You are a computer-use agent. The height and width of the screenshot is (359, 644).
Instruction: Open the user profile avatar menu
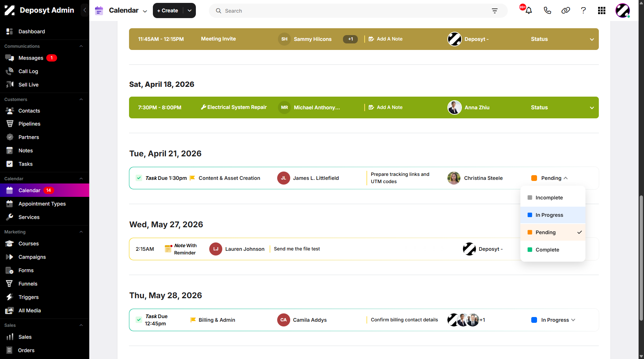623,10
